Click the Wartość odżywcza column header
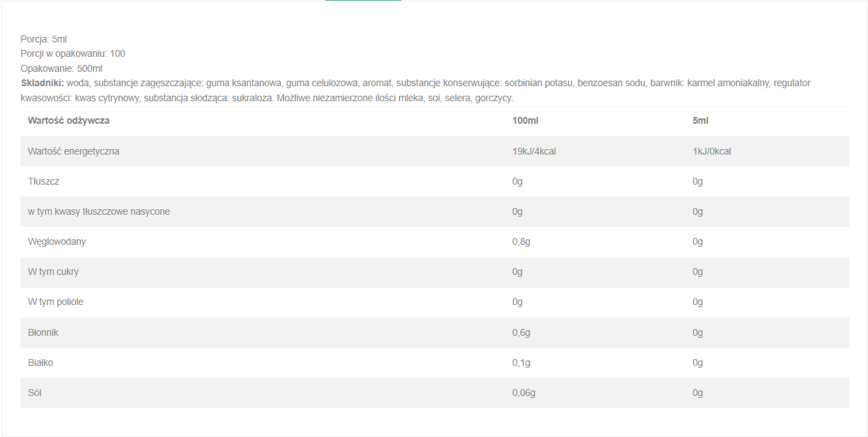868x437 pixels. click(68, 120)
